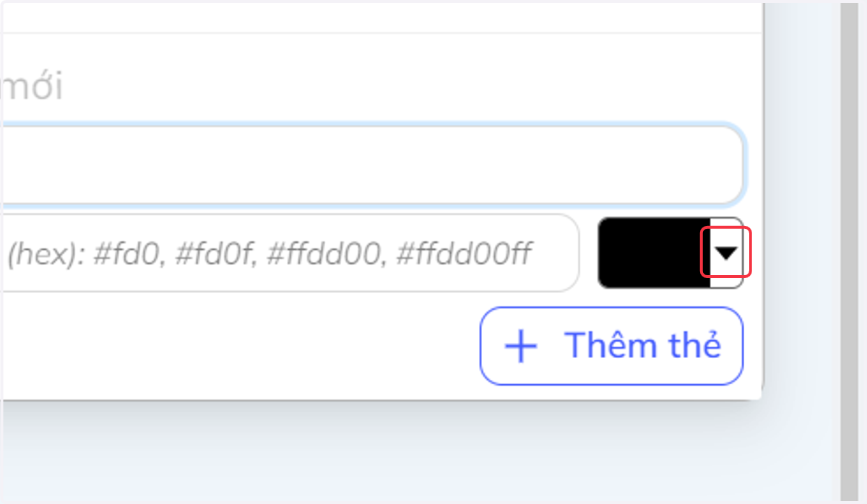The image size is (867, 504).
Task: Click the white caret box next to the black swatch
Action: pyautogui.click(x=727, y=253)
